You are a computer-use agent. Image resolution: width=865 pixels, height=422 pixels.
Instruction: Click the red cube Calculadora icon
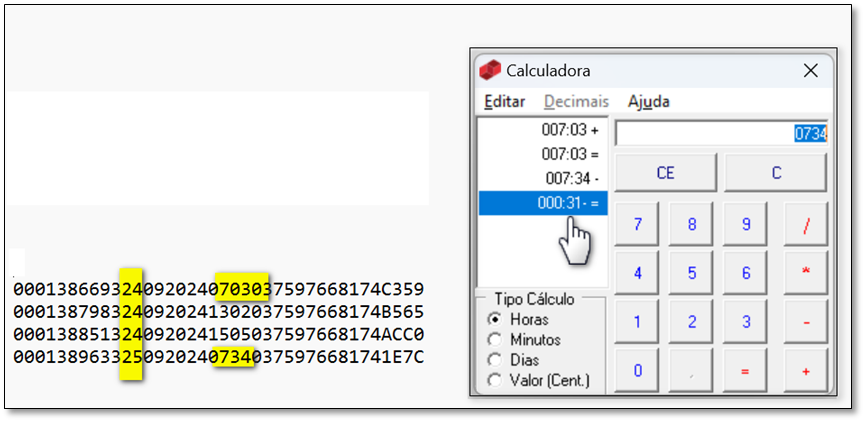click(490, 70)
